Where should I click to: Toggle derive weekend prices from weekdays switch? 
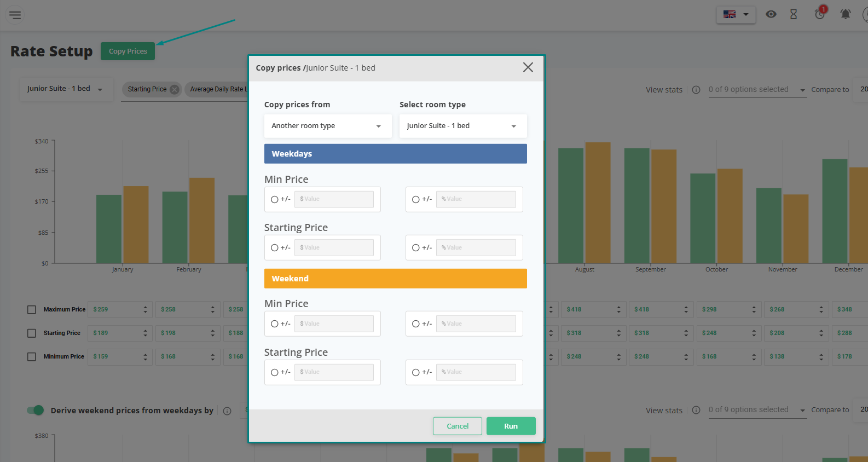click(x=36, y=411)
